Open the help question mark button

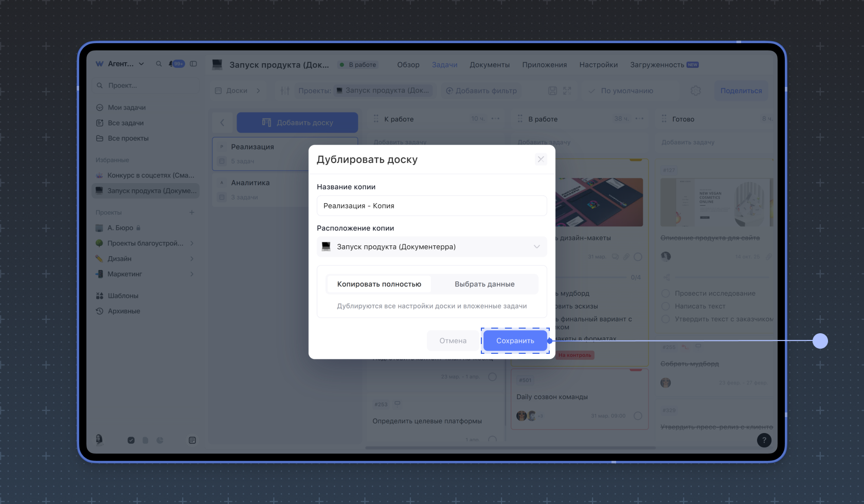tap(764, 440)
